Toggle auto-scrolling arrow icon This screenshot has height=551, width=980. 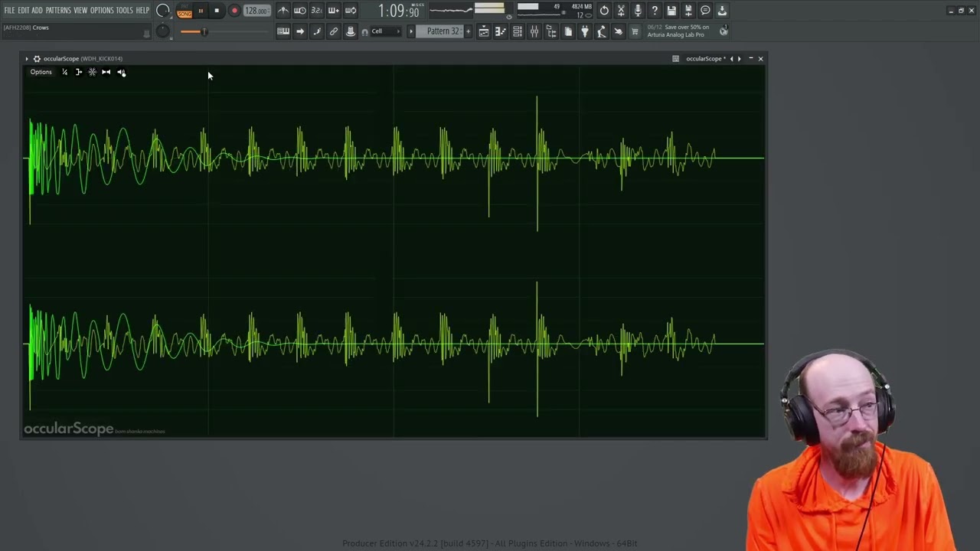click(300, 31)
